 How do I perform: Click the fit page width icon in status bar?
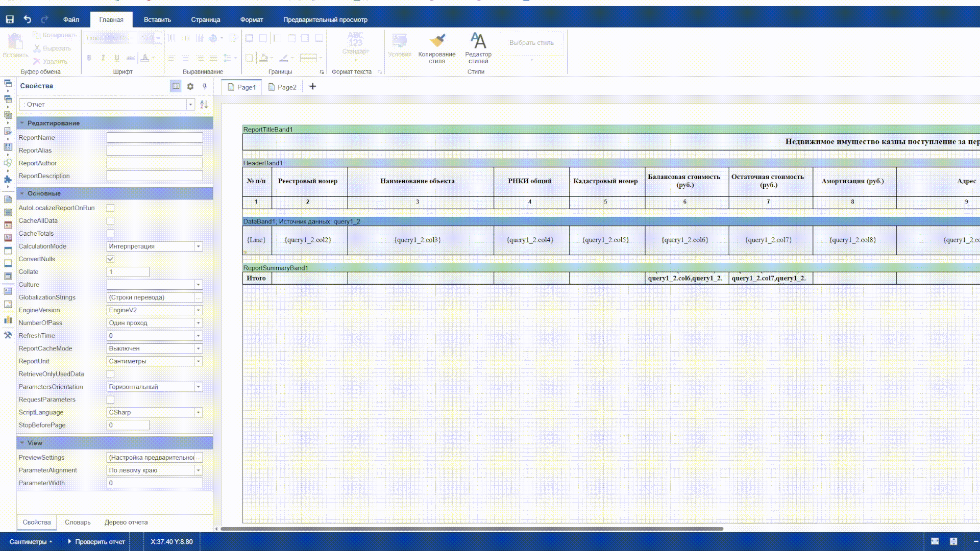click(935, 541)
